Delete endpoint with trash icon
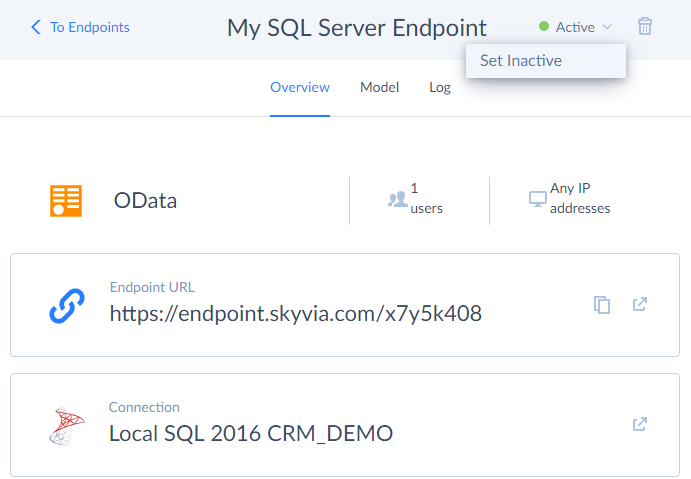The width and height of the screenshot is (691, 479). [645, 26]
